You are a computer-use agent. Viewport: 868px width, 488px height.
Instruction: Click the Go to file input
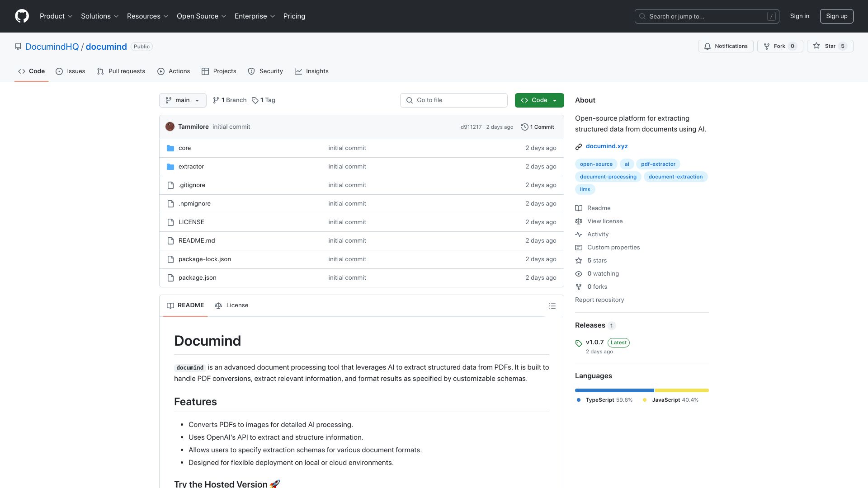454,100
